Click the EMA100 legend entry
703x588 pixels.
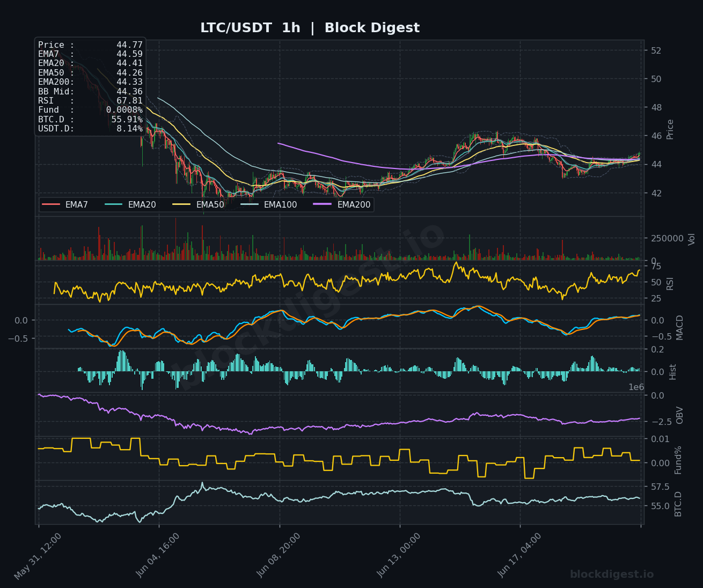click(269, 205)
